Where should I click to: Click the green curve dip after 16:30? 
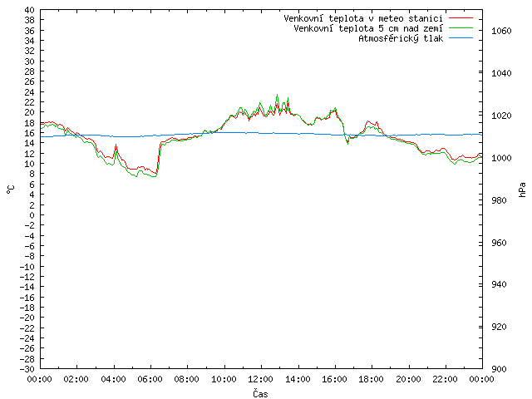point(347,143)
